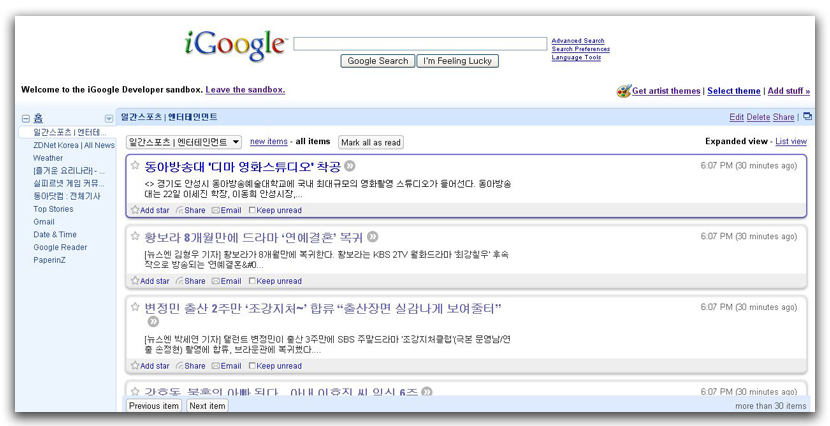Open 강호동 article via arrow icon
Screen dimensions: 830x426
[427, 392]
